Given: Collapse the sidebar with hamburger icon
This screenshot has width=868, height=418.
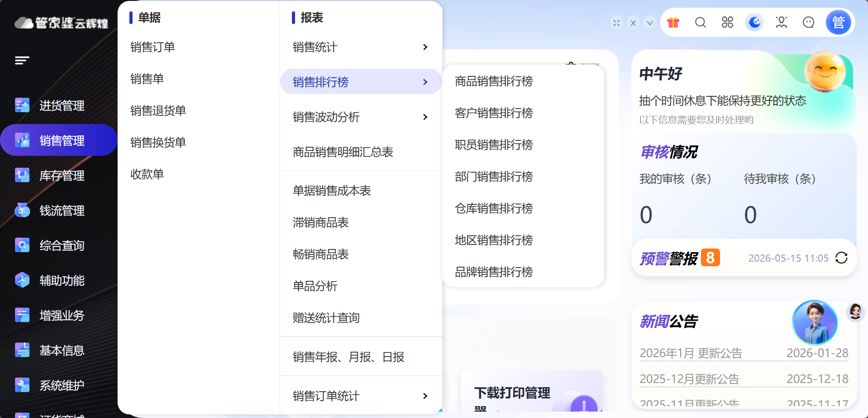Looking at the screenshot, I should [22, 60].
